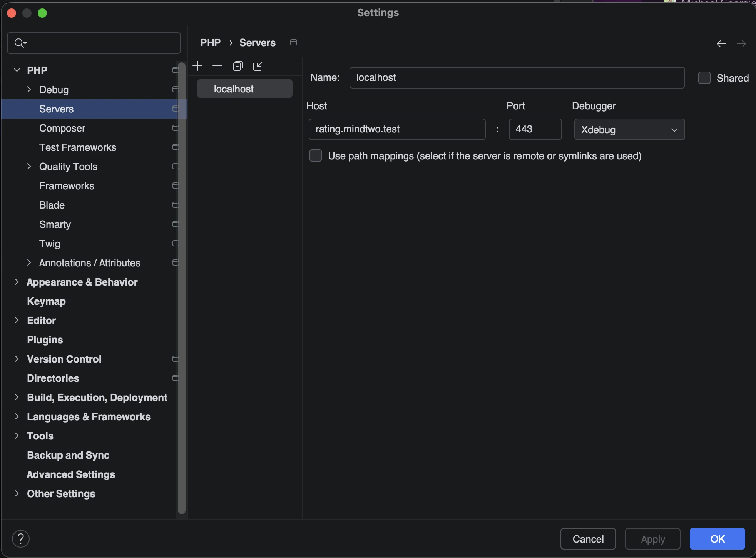Collapse the PHP settings section

tap(17, 70)
